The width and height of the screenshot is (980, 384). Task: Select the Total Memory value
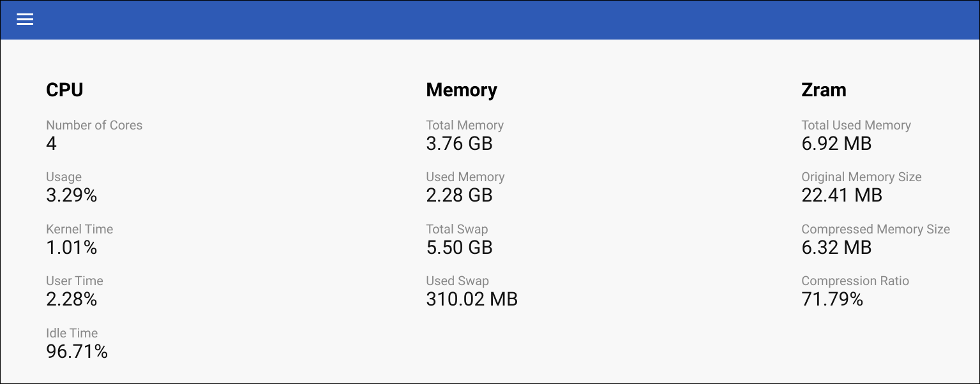coord(459,144)
